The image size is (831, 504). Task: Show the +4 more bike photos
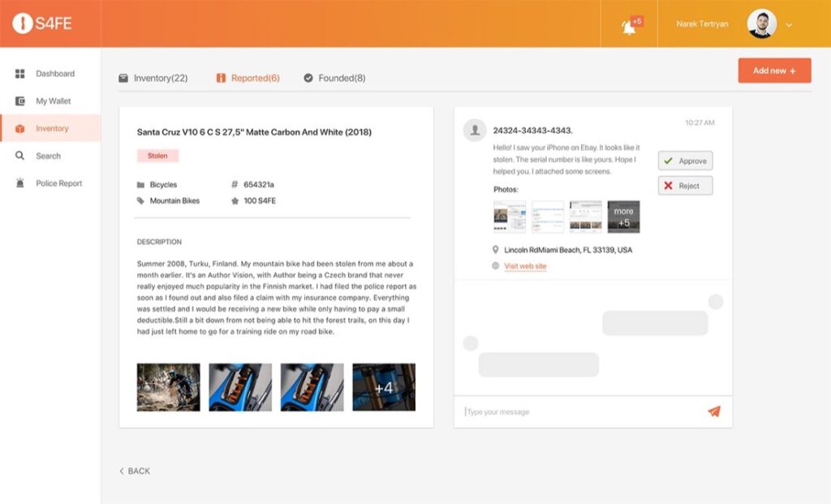coord(384,387)
